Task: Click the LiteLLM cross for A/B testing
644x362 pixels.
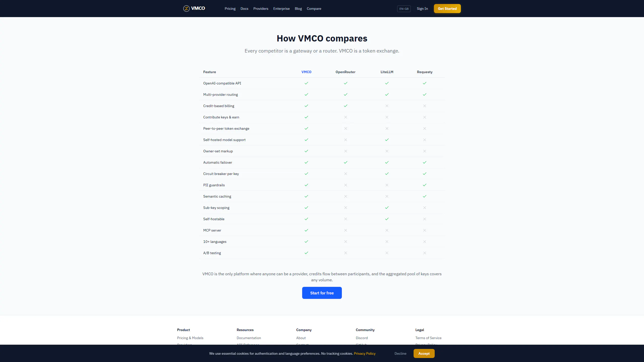Action: click(387, 253)
